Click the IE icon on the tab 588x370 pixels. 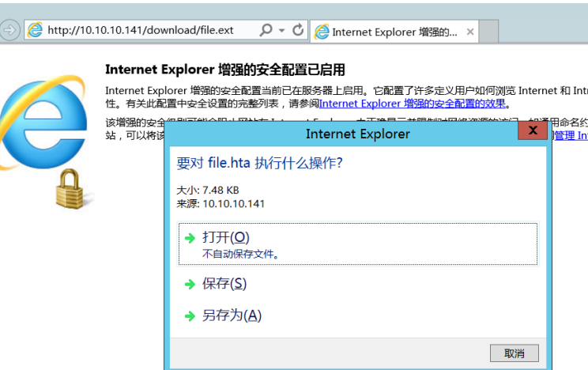pyautogui.click(x=322, y=32)
